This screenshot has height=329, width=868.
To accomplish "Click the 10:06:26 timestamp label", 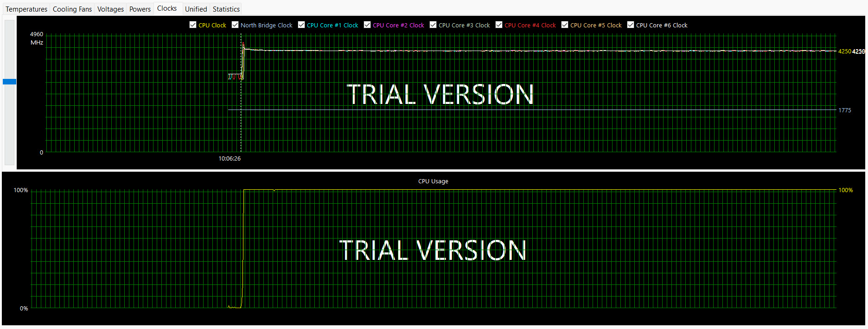I will tap(230, 159).
